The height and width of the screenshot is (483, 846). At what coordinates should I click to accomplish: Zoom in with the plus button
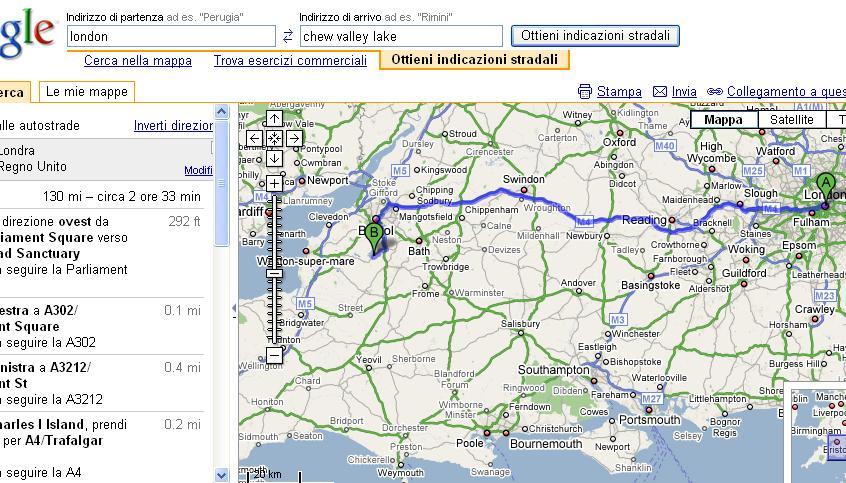tap(274, 184)
